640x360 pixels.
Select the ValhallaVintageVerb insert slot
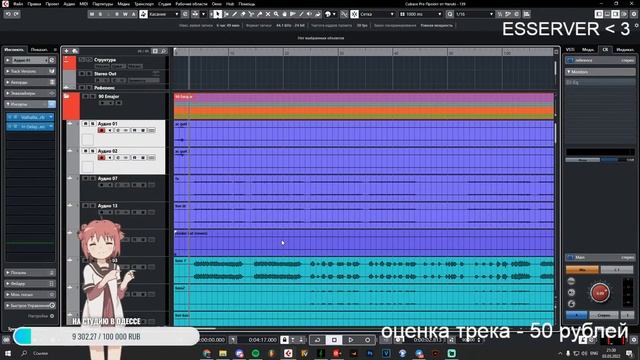click(30, 117)
